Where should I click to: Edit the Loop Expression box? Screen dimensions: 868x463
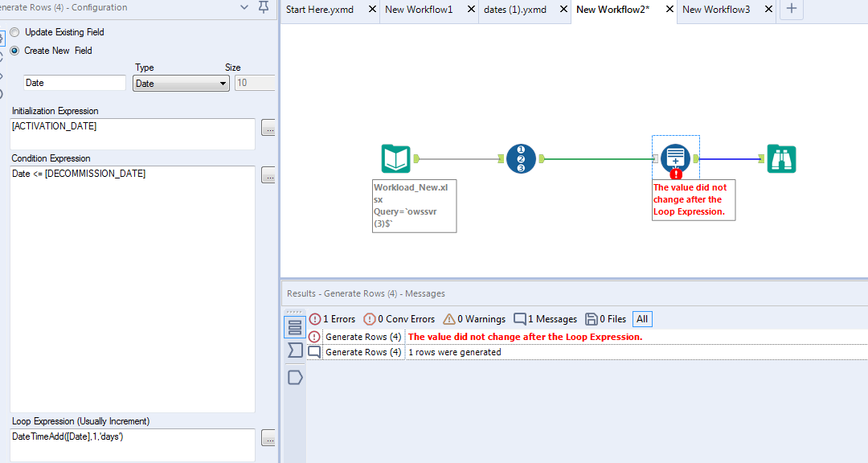pyautogui.click(x=133, y=445)
